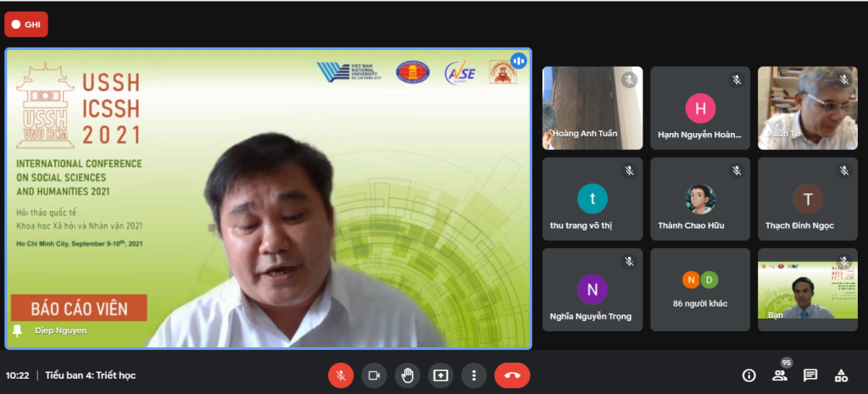Image resolution: width=868 pixels, height=394 pixels.
Task: Click the orange N avatar in others tile
Action: pos(691,280)
